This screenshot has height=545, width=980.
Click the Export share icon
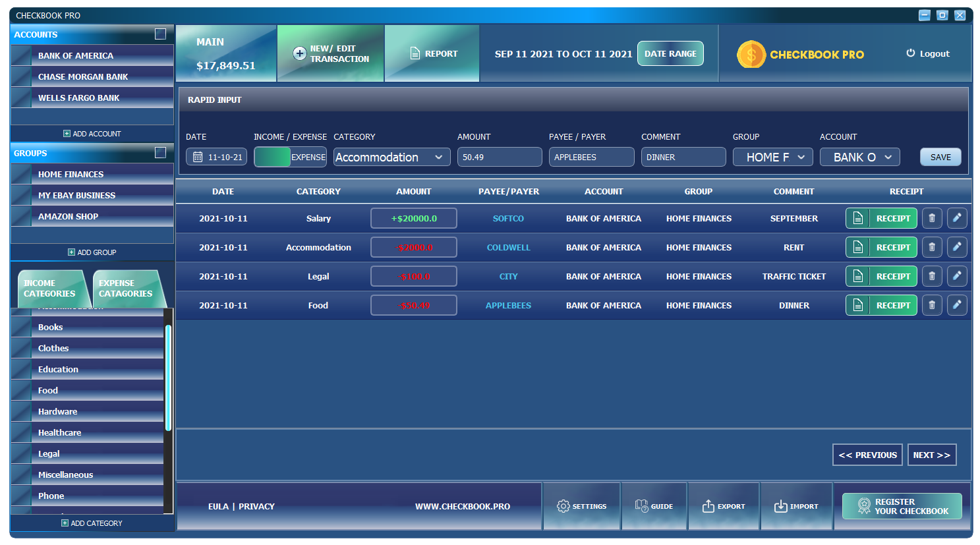pyautogui.click(x=708, y=506)
